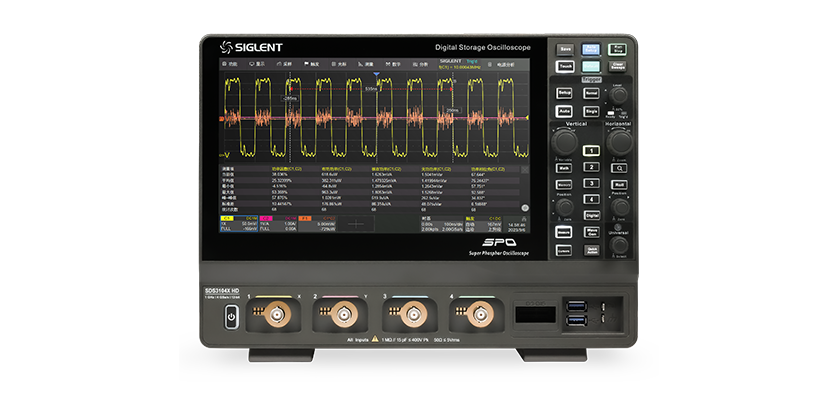The width and height of the screenshot is (839, 398).
Task: Expand the 时基 timebase descriptor box
Action: pyautogui.click(x=441, y=224)
